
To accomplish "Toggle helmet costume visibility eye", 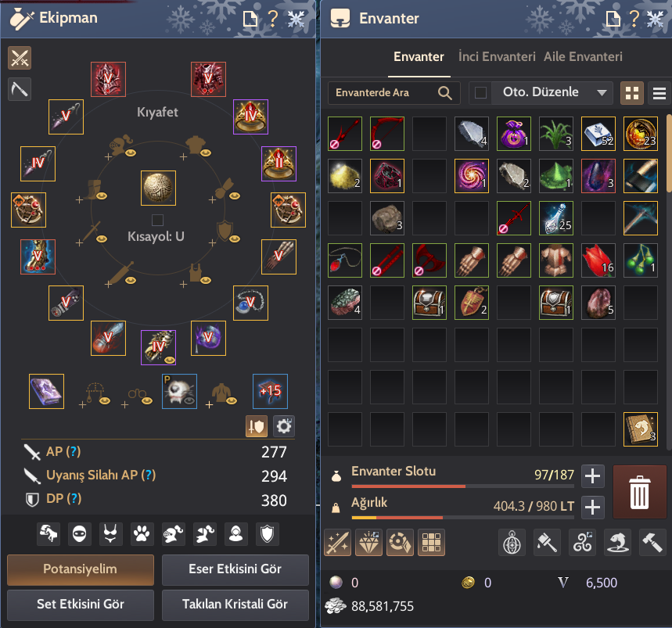I will click(131, 153).
